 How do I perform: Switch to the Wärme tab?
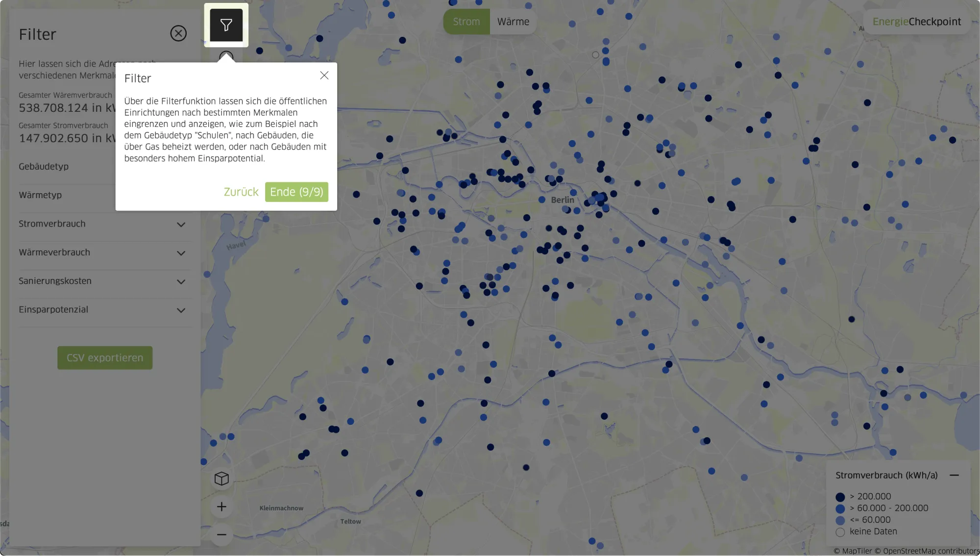[x=513, y=22]
